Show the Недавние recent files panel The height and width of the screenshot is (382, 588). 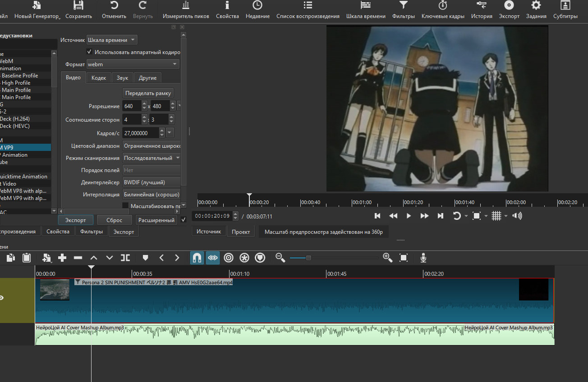(257, 10)
